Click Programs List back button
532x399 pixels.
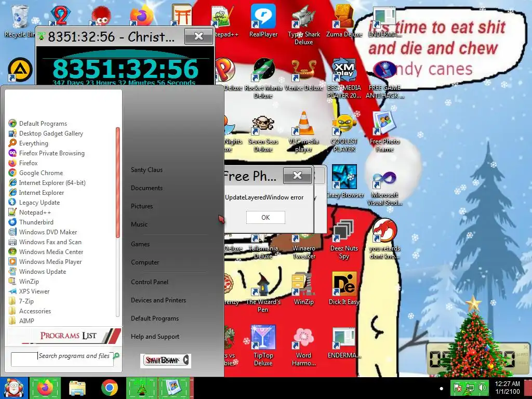[x=64, y=336]
